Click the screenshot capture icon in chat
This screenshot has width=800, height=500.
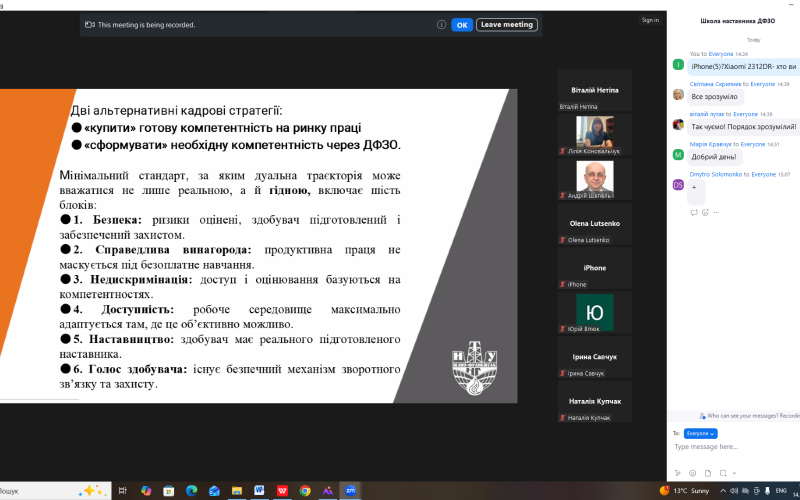click(x=723, y=473)
